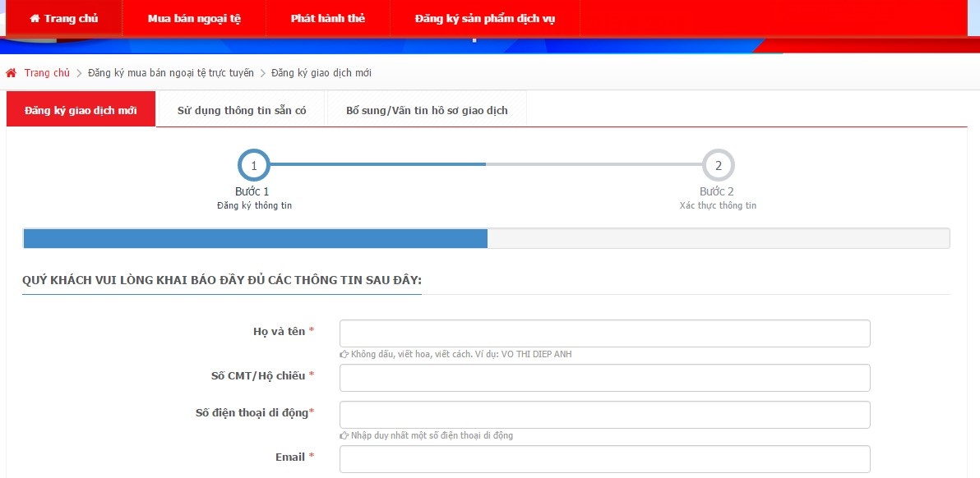Select the step 1 circle indicator
980x478 pixels.
point(253,165)
